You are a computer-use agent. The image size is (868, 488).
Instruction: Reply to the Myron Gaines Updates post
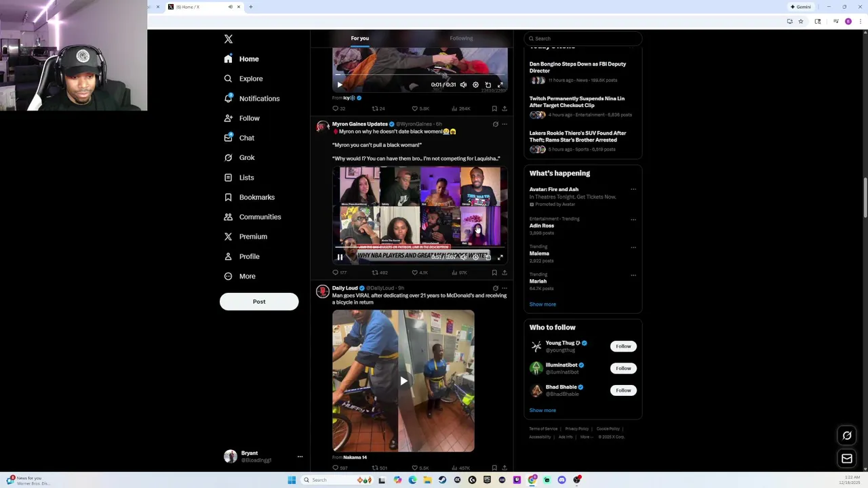(339, 272)
